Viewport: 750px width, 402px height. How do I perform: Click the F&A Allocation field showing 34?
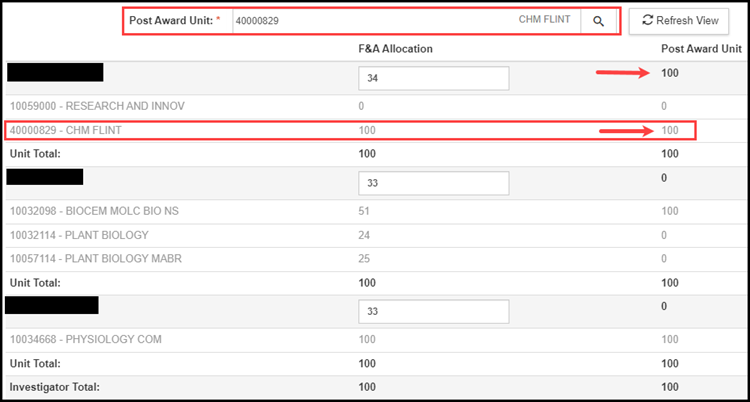433,79
